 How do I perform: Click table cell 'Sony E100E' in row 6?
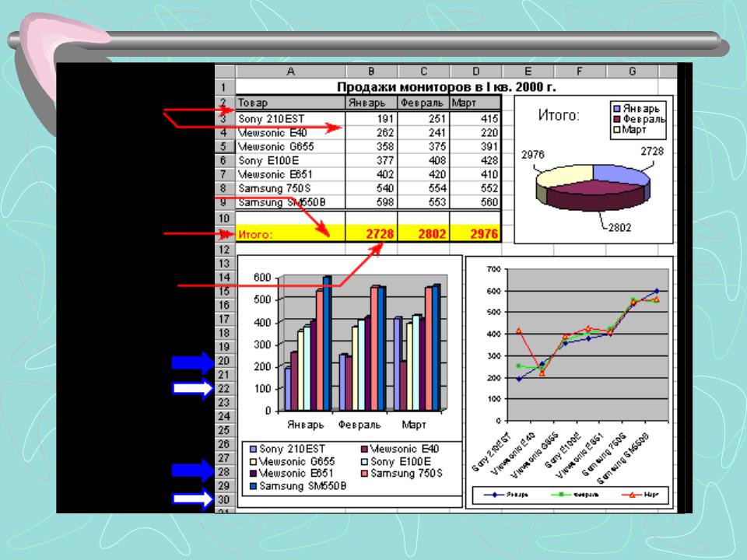coord(290,160)
